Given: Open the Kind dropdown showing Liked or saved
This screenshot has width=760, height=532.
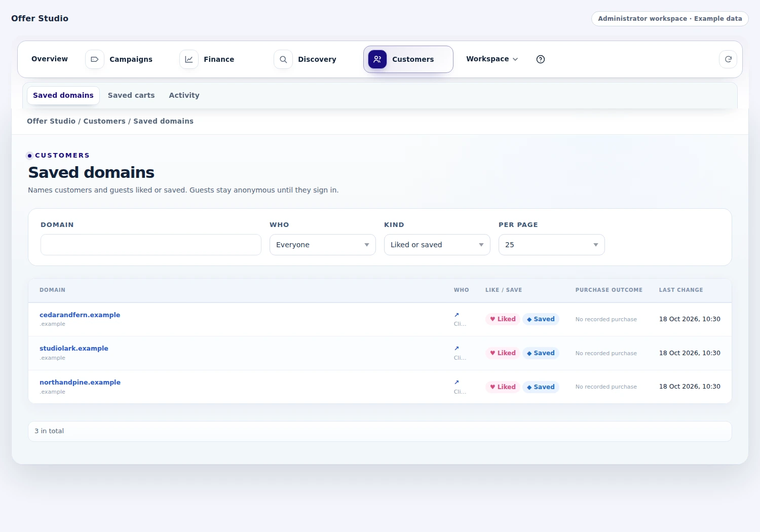Looking at the screenshot, I should [437, 245].
